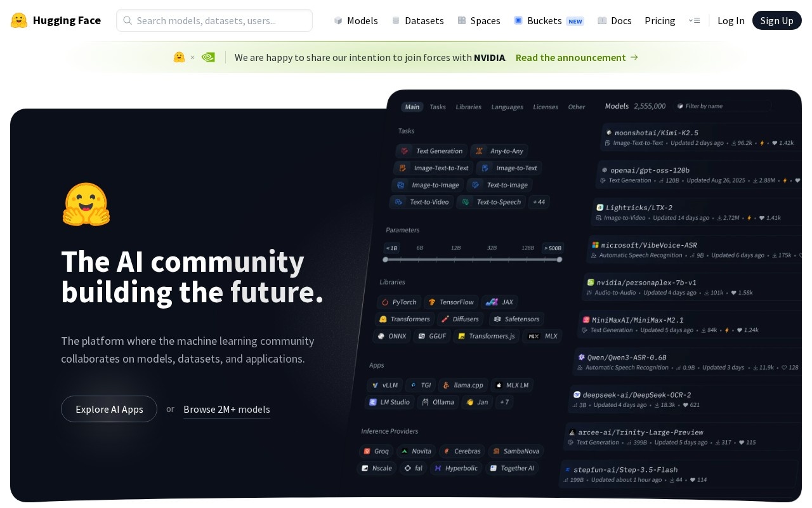The height and width of the screenshot is (508, 812).
Task: Click the Groq provider icon
Action: tap(366, 451)
